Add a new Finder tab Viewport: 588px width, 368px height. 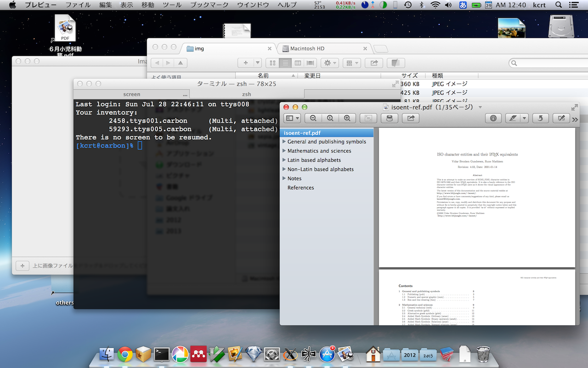tap(380, 49)
